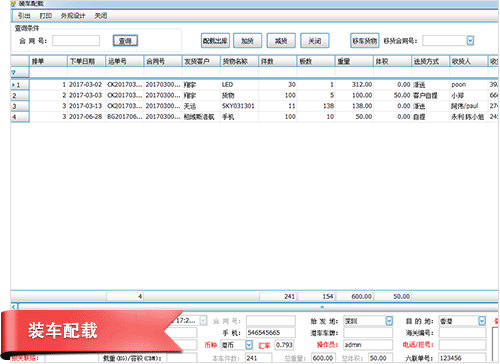Open the date-time dropdown next to 17:2...

click(203, 321)
